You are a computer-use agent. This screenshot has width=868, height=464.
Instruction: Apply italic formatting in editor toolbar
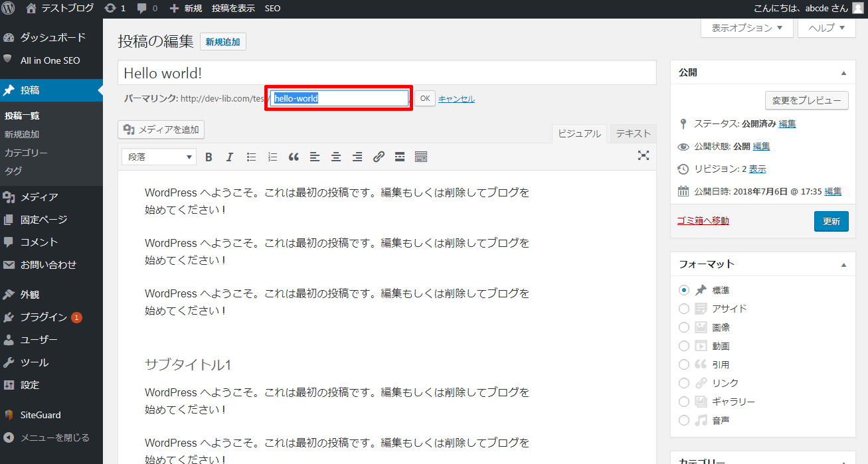click(230, 157)
